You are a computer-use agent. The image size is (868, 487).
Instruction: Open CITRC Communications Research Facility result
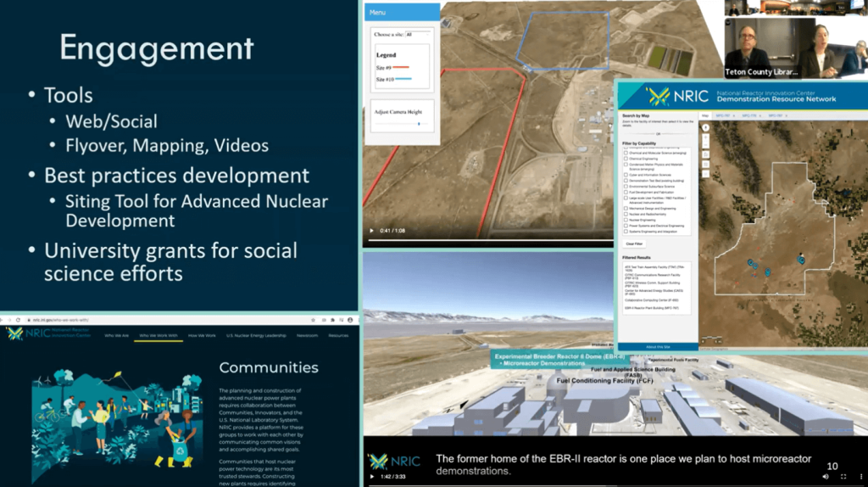[654, 276]
